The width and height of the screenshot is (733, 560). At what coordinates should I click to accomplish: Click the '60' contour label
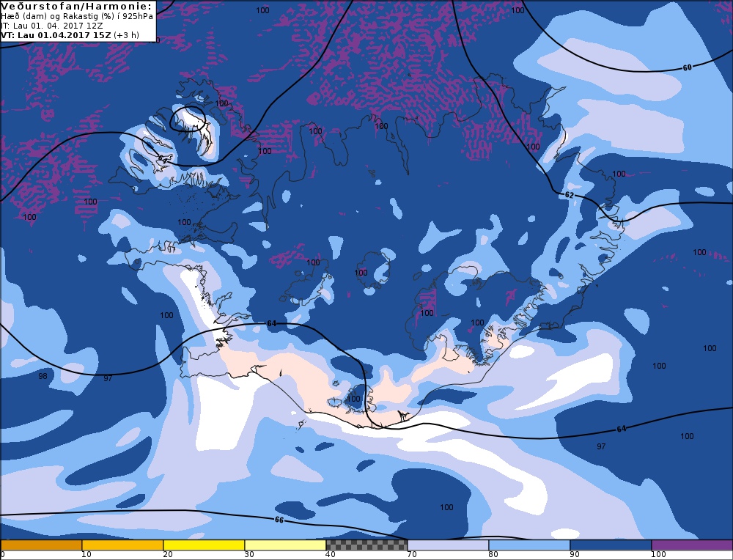(x=688, y=67)
